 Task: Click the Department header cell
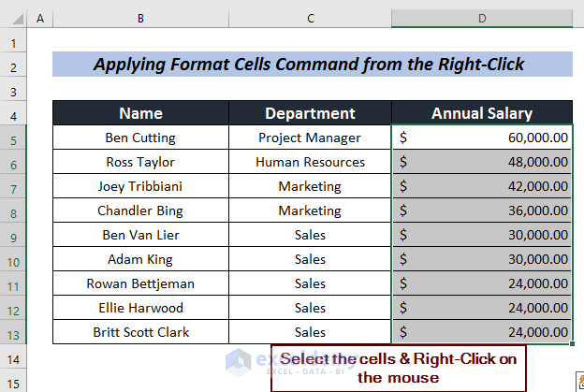[x=310, y=114]
